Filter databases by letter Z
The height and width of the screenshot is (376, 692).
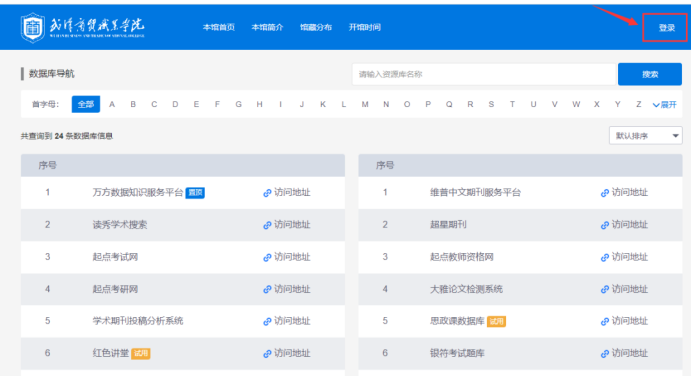[x=639, y=104]
